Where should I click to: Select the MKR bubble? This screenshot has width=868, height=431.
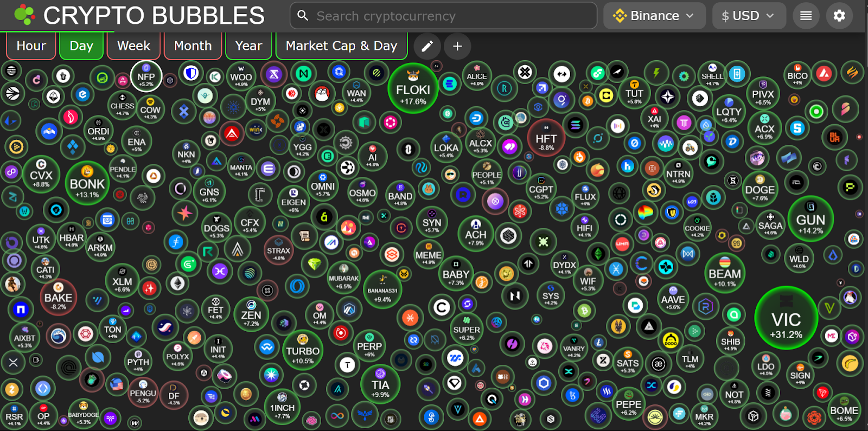coord(704,416)
